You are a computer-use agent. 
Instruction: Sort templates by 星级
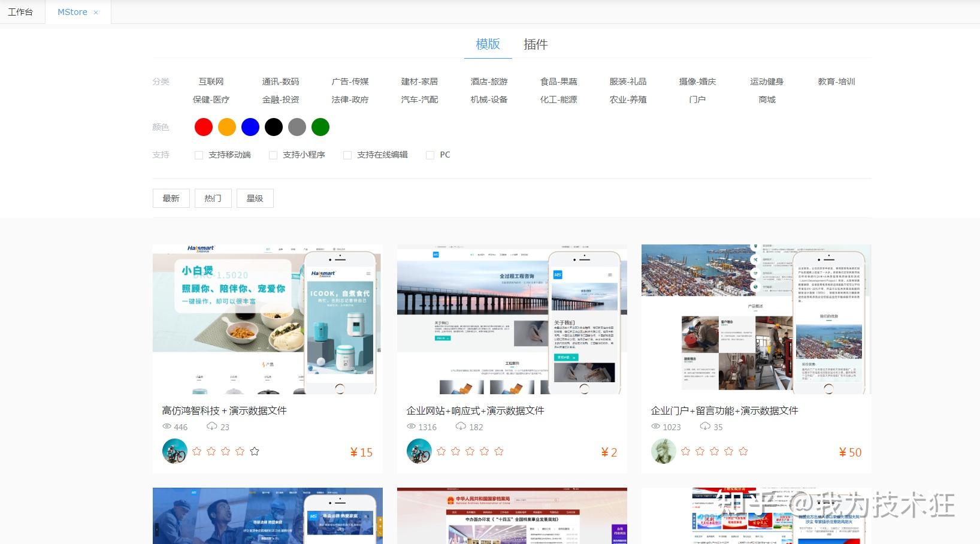[x=255, y=198]
